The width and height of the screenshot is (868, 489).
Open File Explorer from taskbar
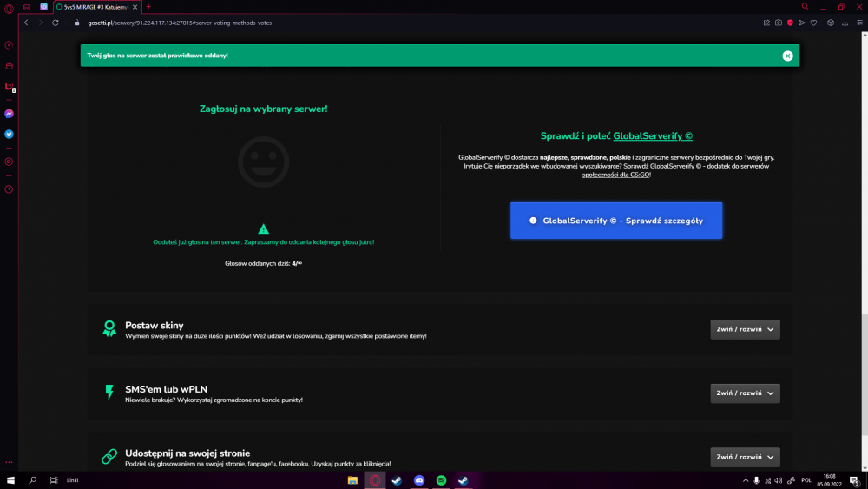pyautogui.click(x=352, y=480)
